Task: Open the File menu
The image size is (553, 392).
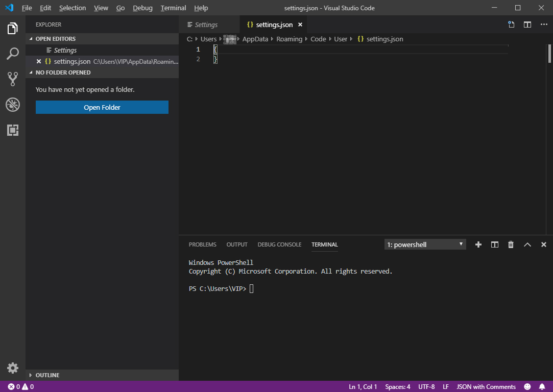Action: pos(27,8)
